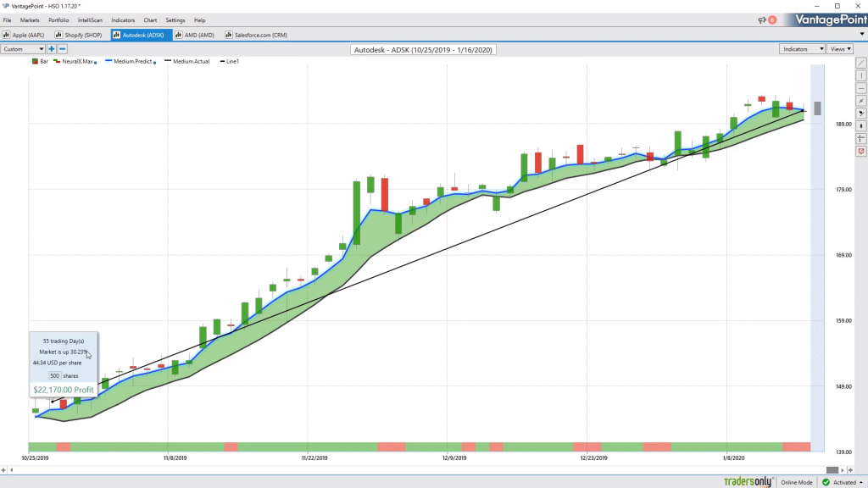This screenshot has height=488, width=868.
Task: Open the Views dropdown
Action: point(840,49)
